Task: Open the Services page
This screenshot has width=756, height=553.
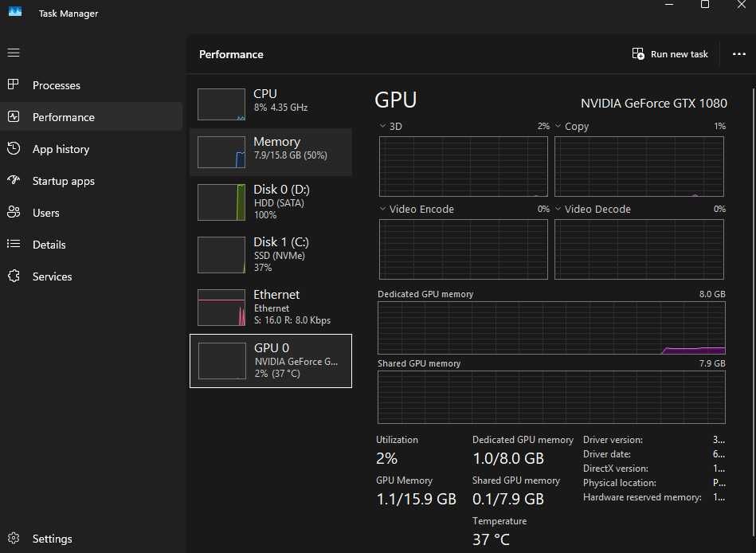Action: 91,276
